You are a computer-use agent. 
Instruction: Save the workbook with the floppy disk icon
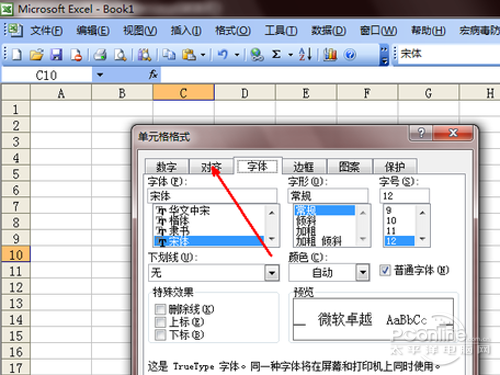click(x=56, y=54)
